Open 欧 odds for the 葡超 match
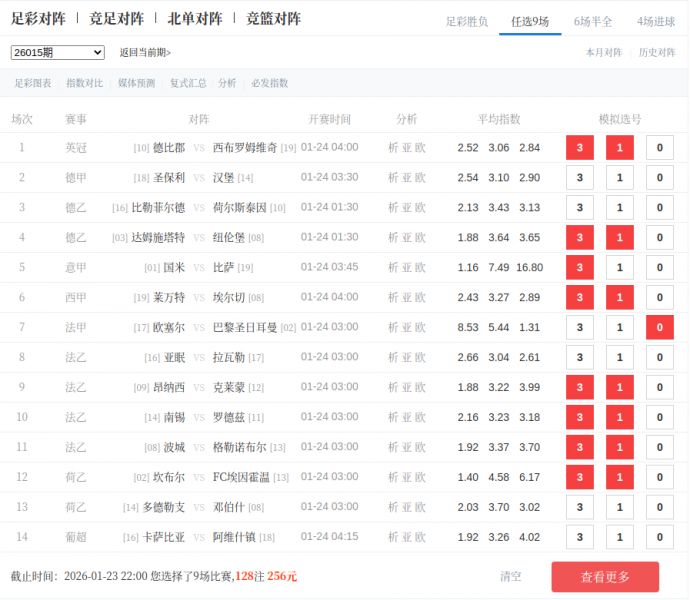Viewport: 690px width, 600px height. pos(420,537)
